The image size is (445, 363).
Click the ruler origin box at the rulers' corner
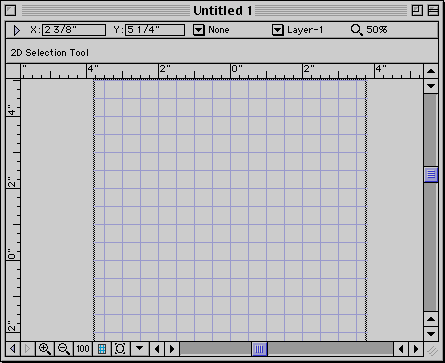tap(13, 71)
